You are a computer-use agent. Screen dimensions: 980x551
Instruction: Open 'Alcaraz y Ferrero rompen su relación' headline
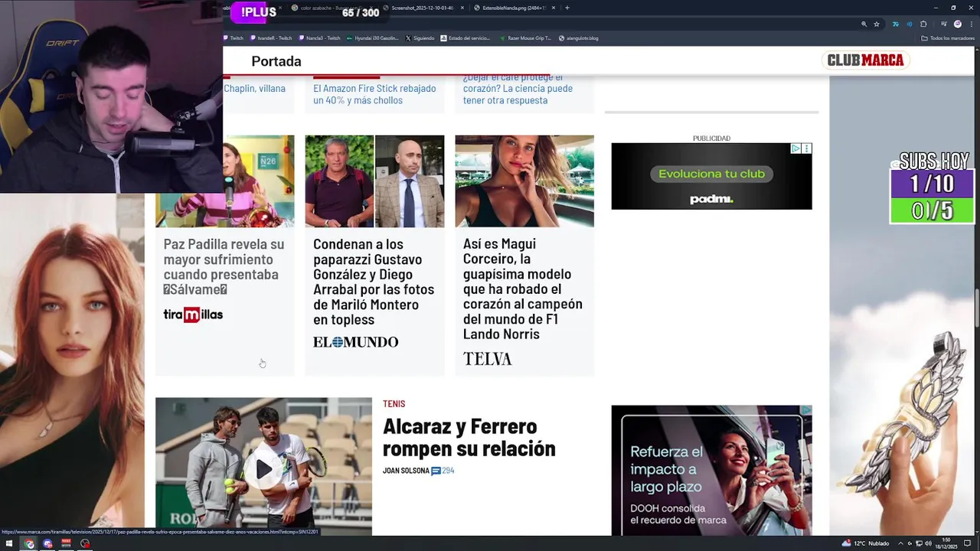point(469,437)
